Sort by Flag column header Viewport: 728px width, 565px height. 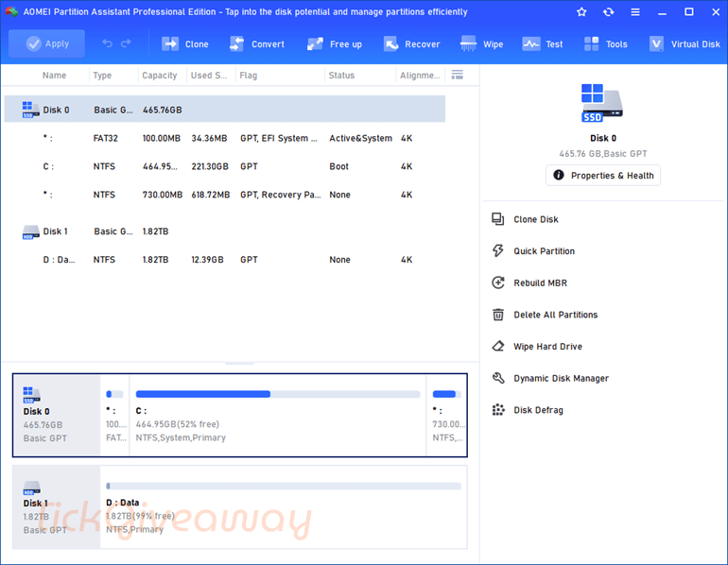(x=249, y=76)
